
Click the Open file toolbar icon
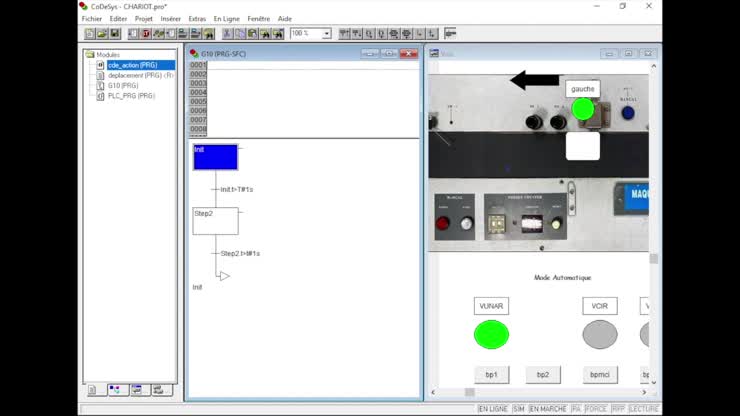click(102, 33)
